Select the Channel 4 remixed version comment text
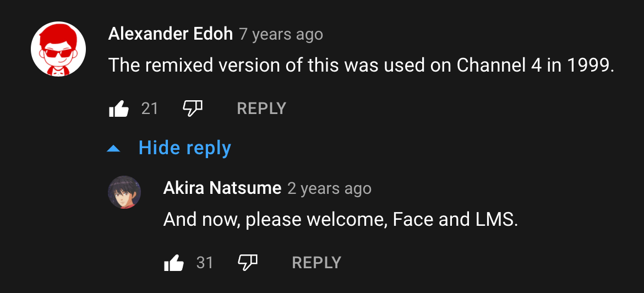 (362, 66)
